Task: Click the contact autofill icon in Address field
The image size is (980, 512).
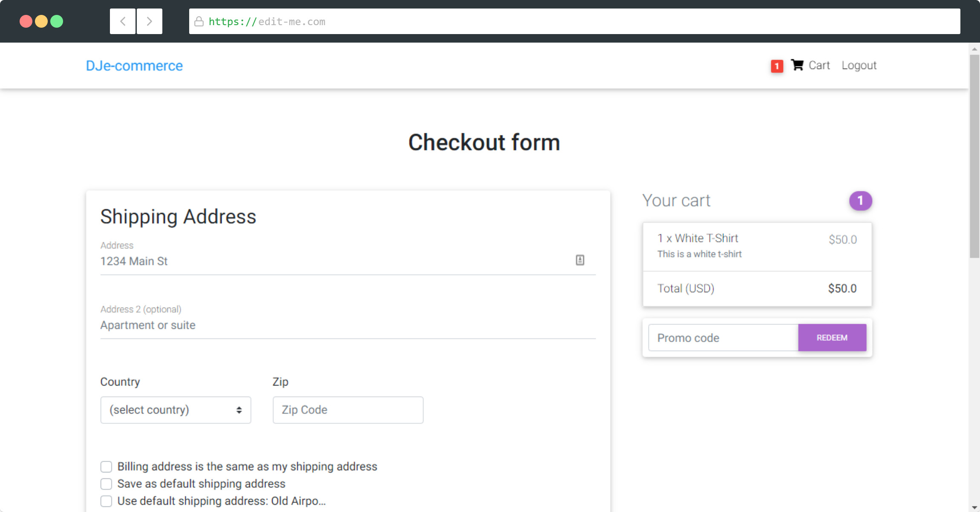Action: coord(580,260)
